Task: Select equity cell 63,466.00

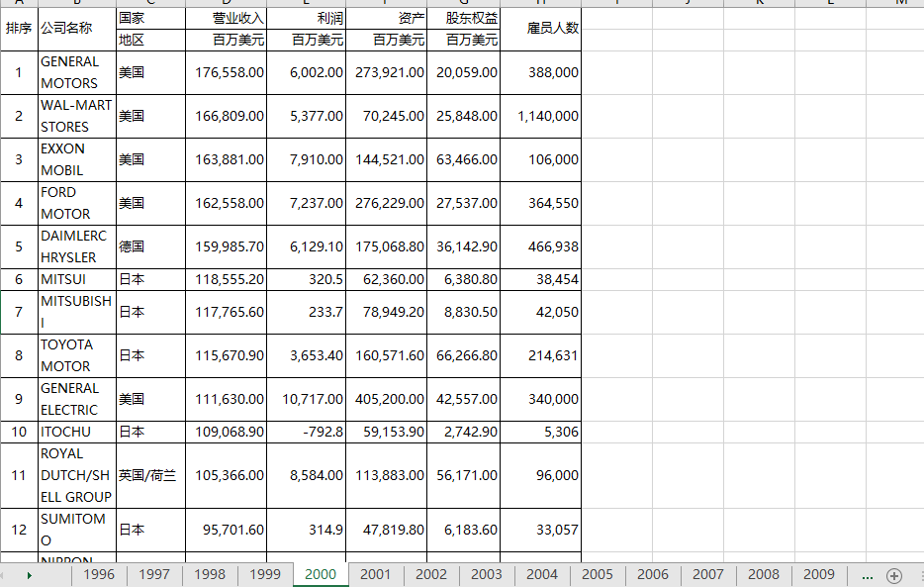Action: pyautogui.click(x=464, y=159)
